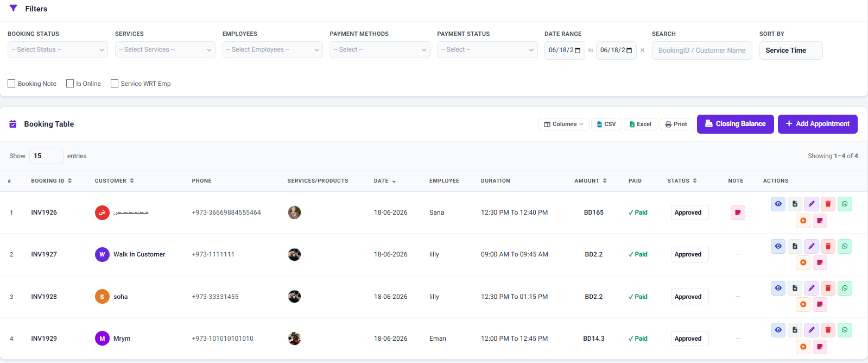The image size is (868, 363).
Task: Export the table to Excel
Action: [641, 124]
